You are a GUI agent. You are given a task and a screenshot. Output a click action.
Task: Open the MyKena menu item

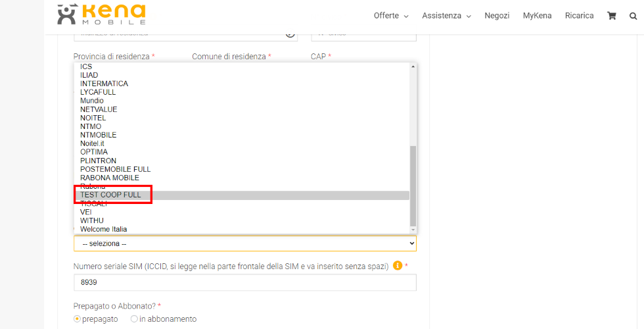coord(538,16)
